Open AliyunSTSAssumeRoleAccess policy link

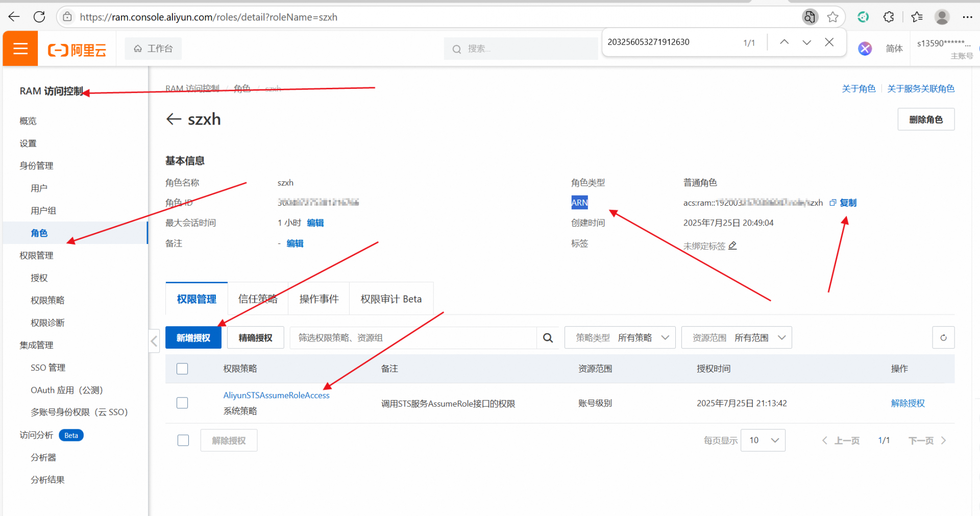click(276, 395)
